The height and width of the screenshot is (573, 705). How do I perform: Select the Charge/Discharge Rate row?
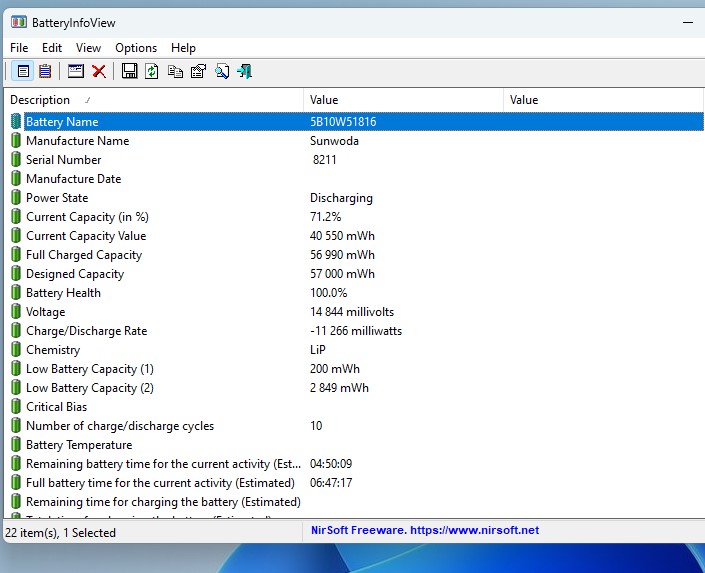point(86,331)
